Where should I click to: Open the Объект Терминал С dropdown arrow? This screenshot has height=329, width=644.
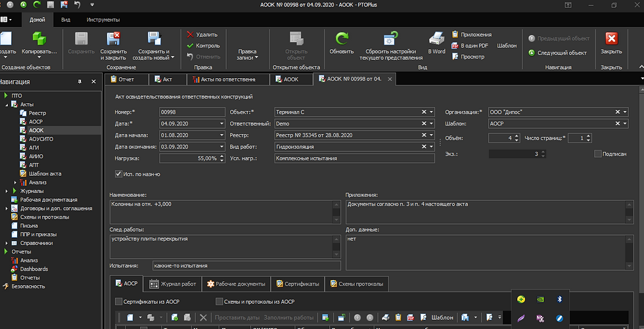pyautogui.click(x=431, y=112)
